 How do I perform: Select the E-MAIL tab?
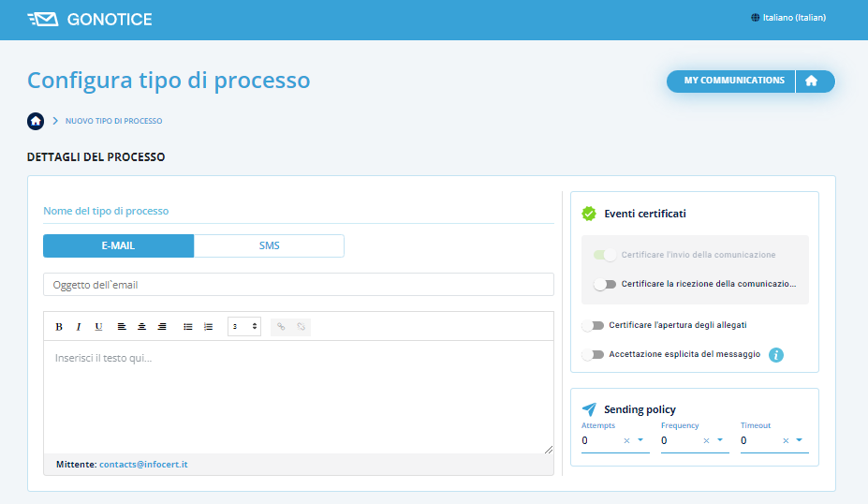[x=118, y=246]
